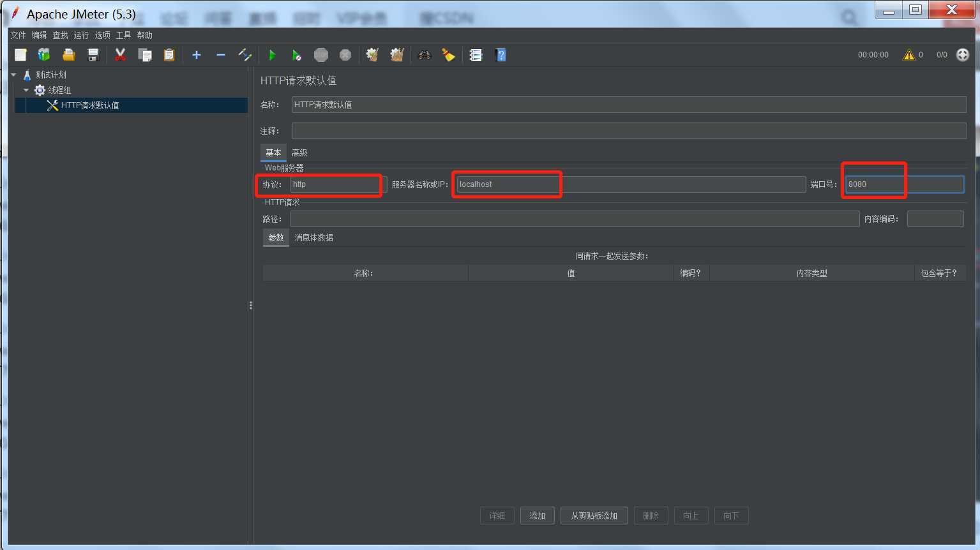The image size is (980, 550).
Task: Click the 0/0 thread counter
Action: click(x=942, y=55)
